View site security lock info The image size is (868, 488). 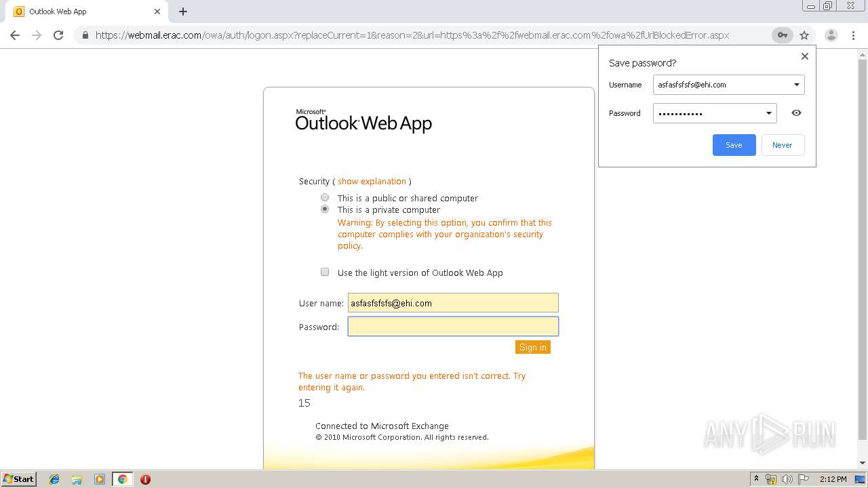coord(85,35)
